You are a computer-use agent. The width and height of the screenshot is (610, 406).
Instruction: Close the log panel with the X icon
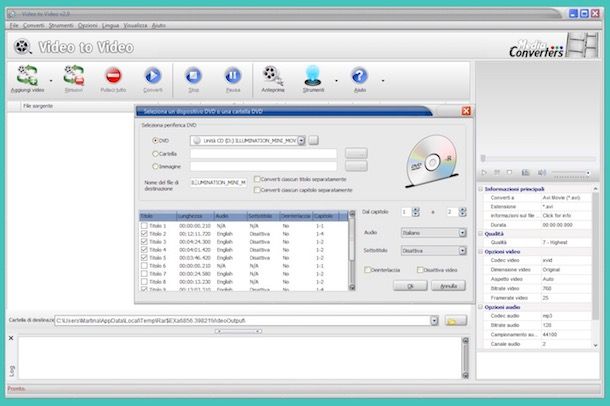(11, 338)
